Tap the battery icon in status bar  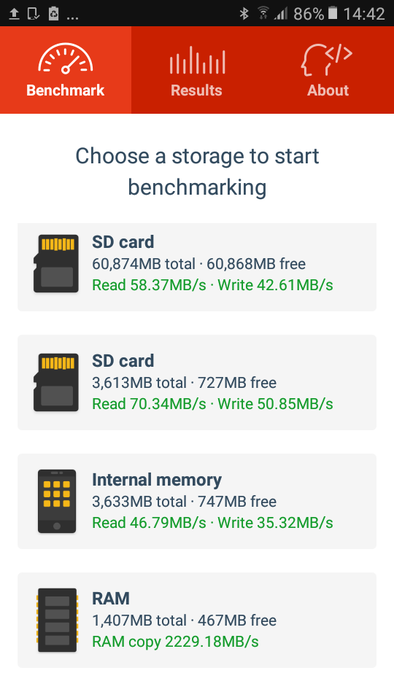pyautogui.click(x=332, y=13)
